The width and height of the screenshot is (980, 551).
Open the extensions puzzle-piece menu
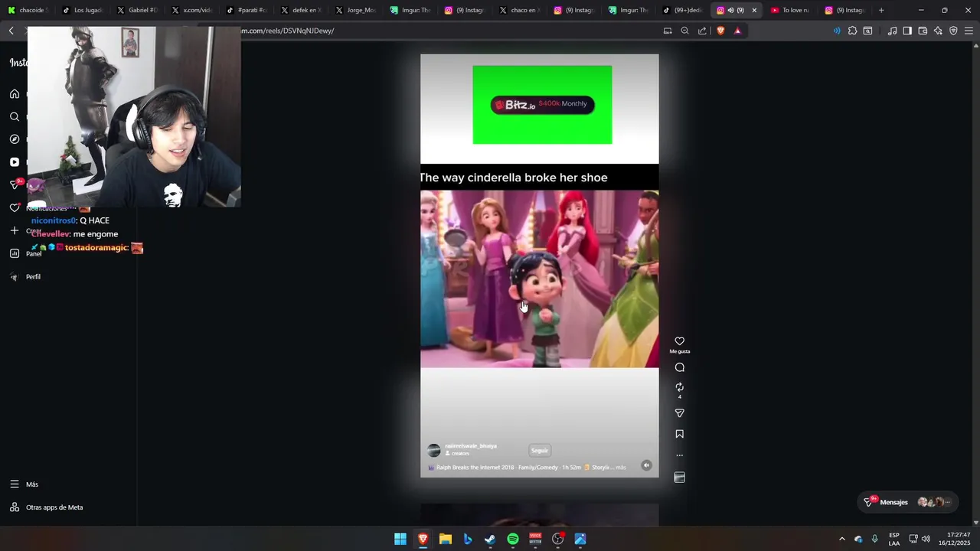[x=852, y=31]
